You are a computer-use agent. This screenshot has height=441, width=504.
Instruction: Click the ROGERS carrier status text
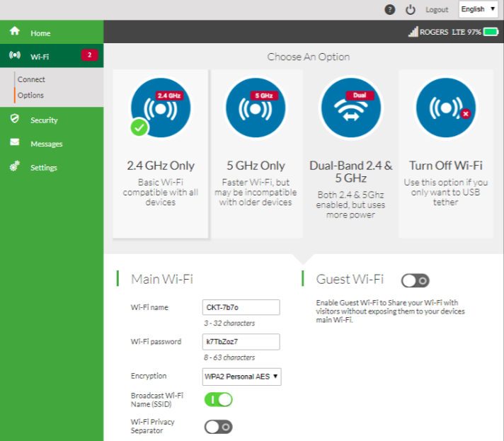[x=434, y=32]
